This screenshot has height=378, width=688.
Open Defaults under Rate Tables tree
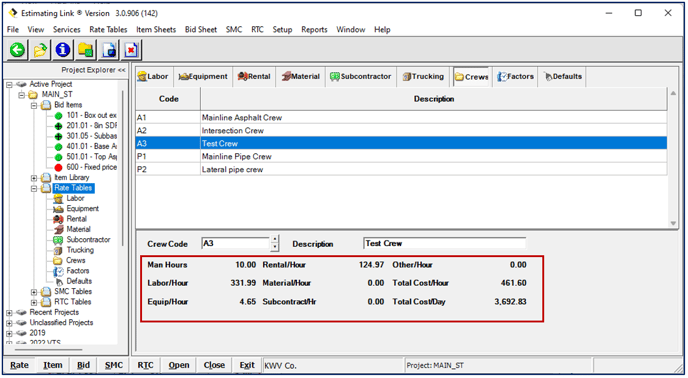coord(79,281)
